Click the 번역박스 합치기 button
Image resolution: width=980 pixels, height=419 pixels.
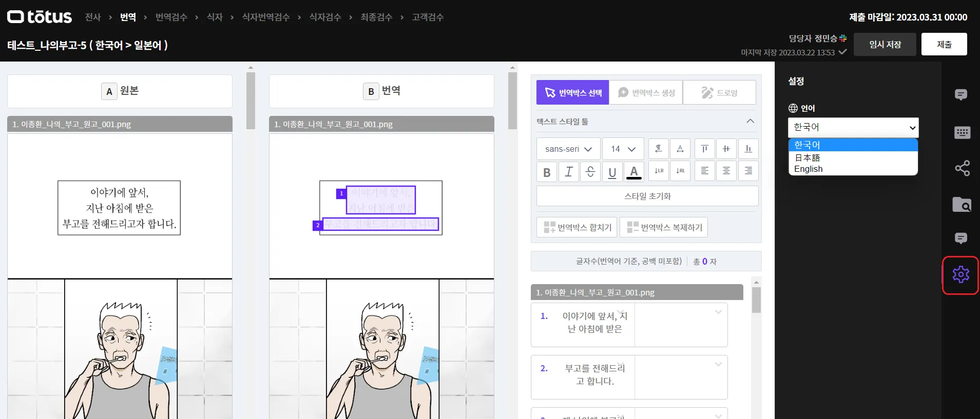(x=577, y=227)
